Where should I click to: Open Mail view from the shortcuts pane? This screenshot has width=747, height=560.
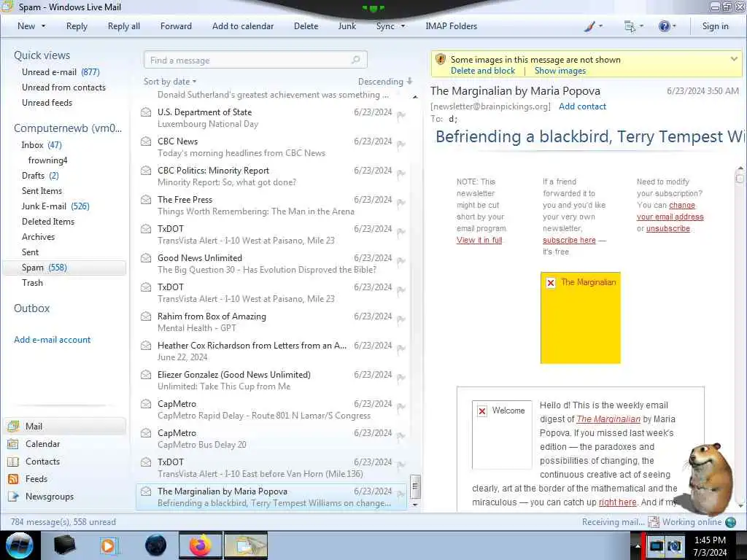[x=65, y=426]
